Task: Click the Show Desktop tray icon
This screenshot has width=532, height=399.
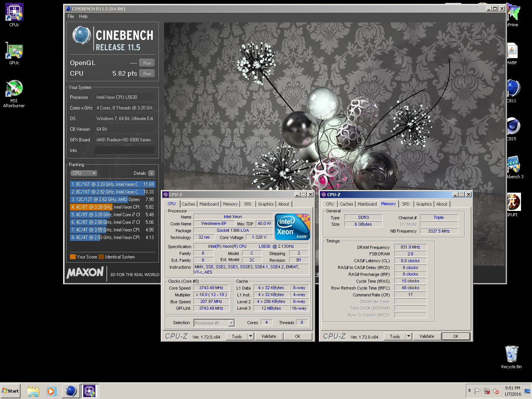Action: (x=527, y=391)
